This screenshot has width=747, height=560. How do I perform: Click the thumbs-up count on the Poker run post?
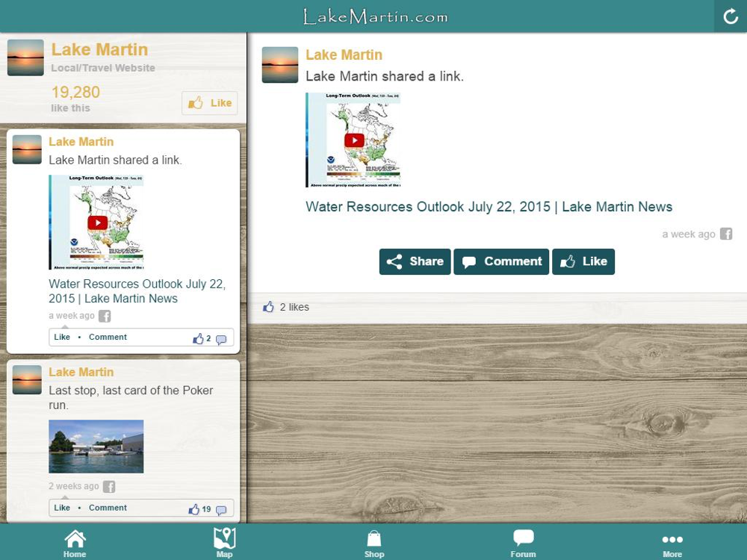tap(199, 509)
